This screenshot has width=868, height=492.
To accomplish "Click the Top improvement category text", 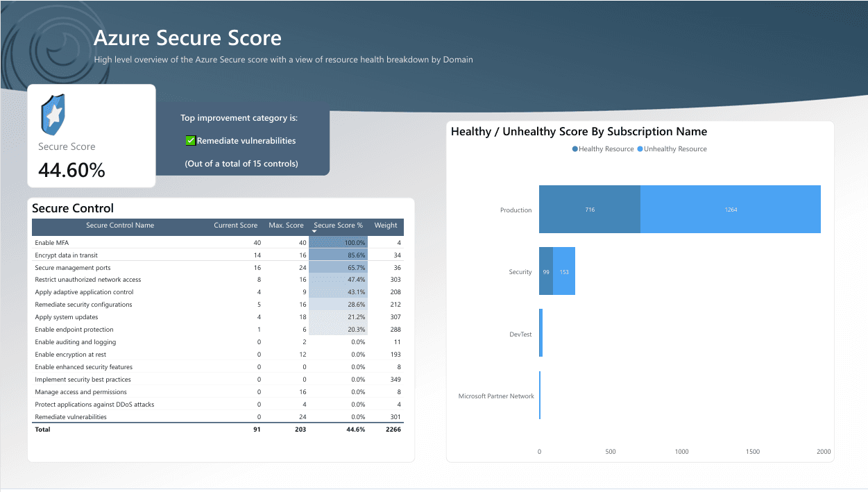I will [x=239, y=118].
